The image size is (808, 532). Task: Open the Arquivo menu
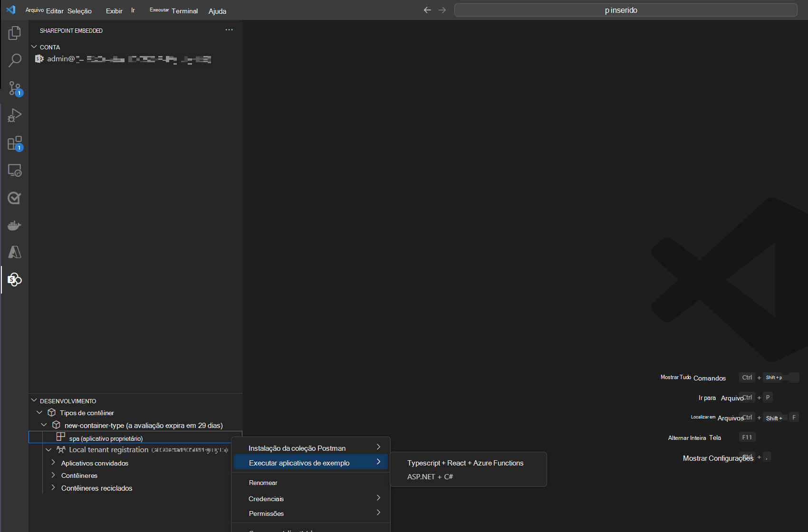point(35,10)
